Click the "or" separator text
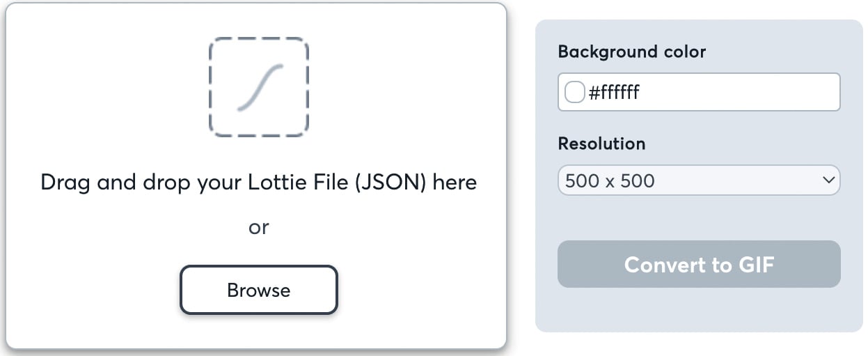Screen dimensions: 868x356 [x=259, y=227]
